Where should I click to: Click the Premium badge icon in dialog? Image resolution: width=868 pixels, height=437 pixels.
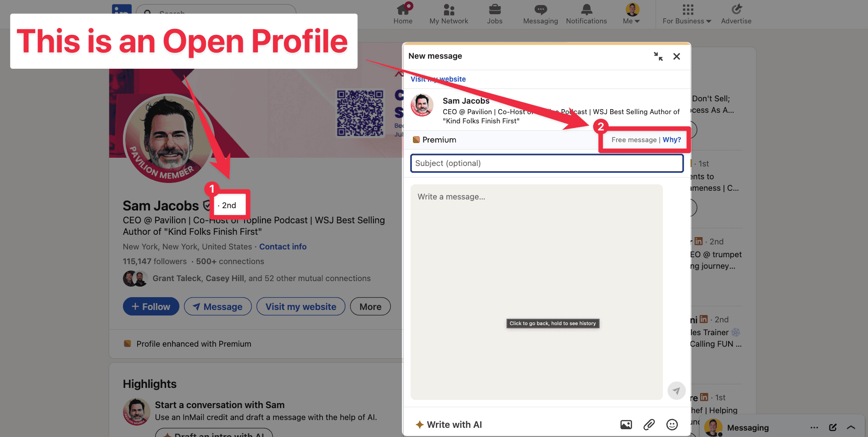[416, 140]
